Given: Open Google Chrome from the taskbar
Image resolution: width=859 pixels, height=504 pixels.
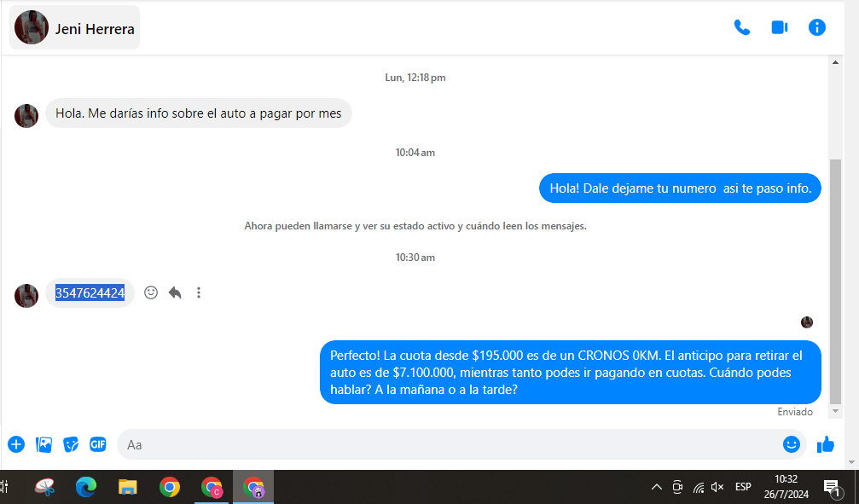Looking at the screenshot, I should tap(170, 487).
